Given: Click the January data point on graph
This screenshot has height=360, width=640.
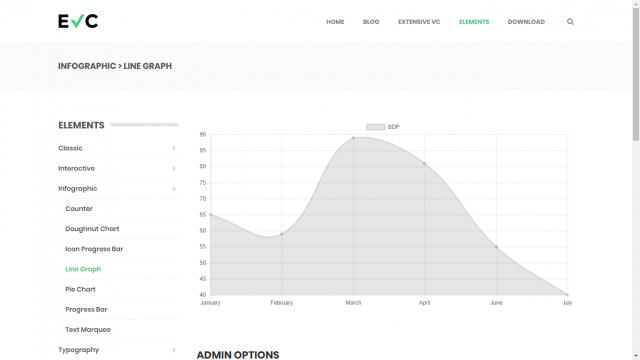Looking at the screenshot, I should [211, 215].
